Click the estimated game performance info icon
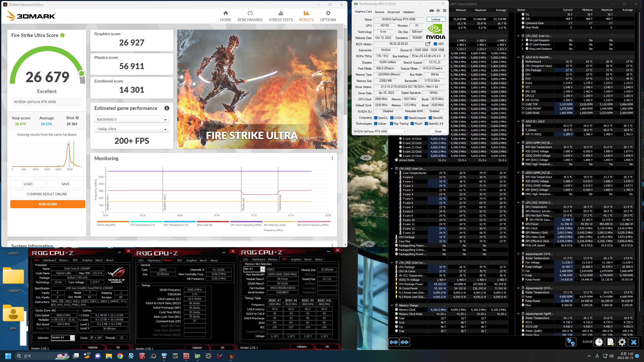 (x=167, y=108)
